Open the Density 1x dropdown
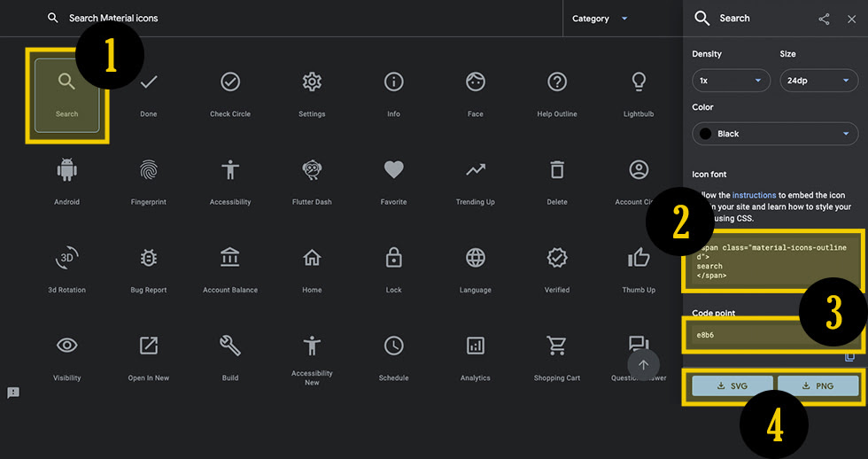868x459 pixels. [x=732, y=81]
